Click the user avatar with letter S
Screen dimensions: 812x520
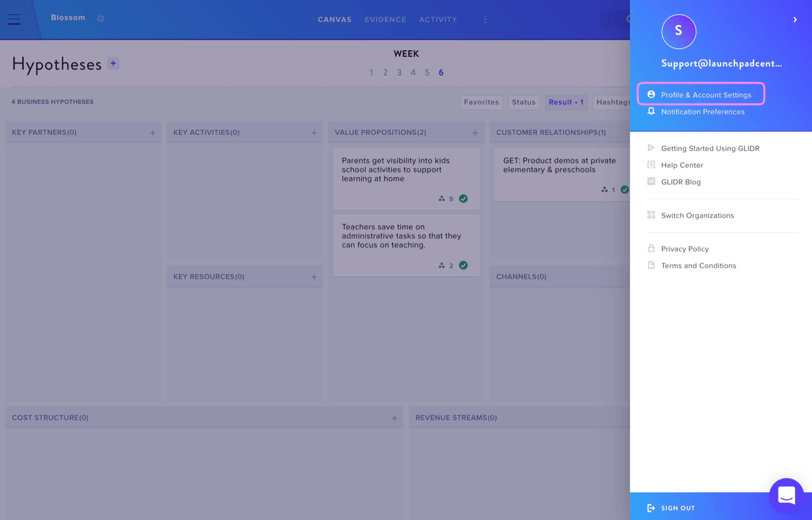679,31
